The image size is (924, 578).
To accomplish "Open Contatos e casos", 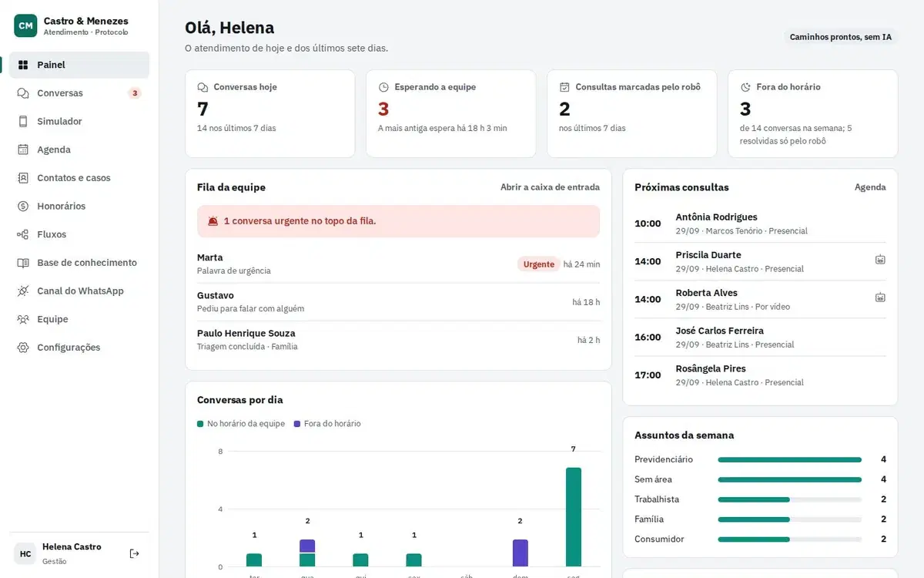I will point(79,178).
